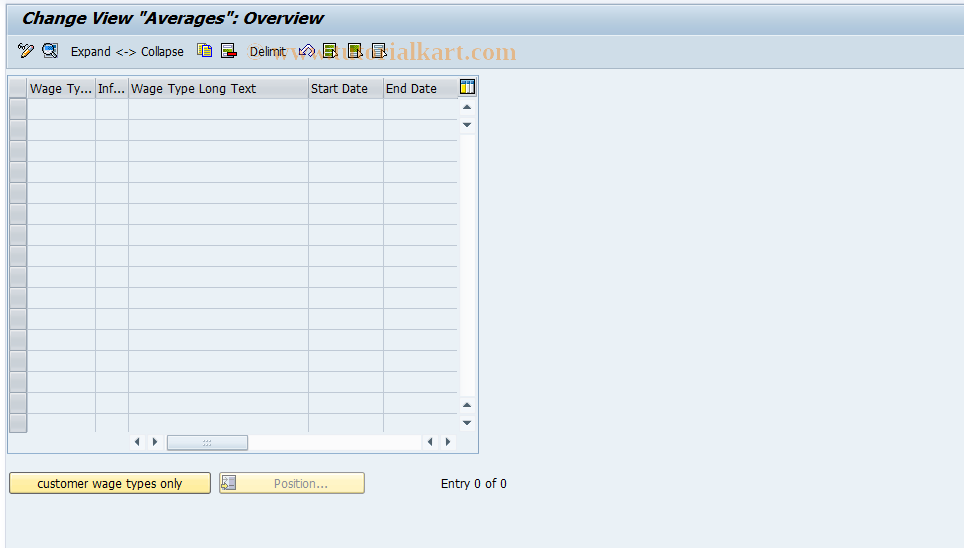The height and width of the screenshot is (548, 964).
Task: Click first empty Wage Type cell
Action: pos(61,109)
